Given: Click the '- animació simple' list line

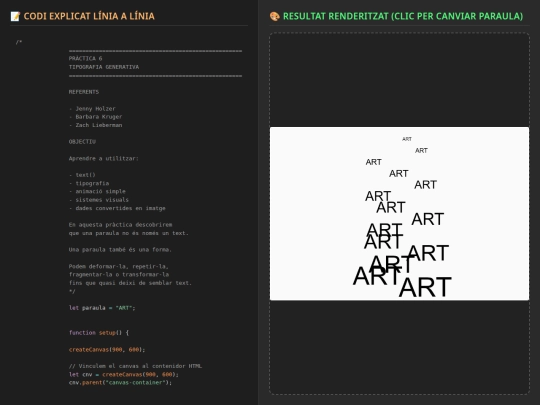Looking at the screenshot, I should click(x=97, y=191).
